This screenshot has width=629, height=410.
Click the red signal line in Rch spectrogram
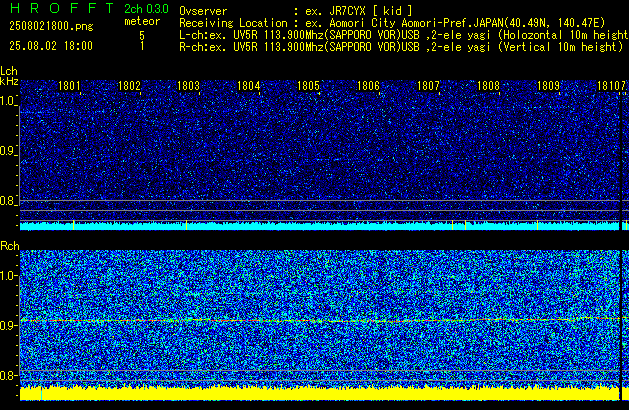[x=320, y=320]
